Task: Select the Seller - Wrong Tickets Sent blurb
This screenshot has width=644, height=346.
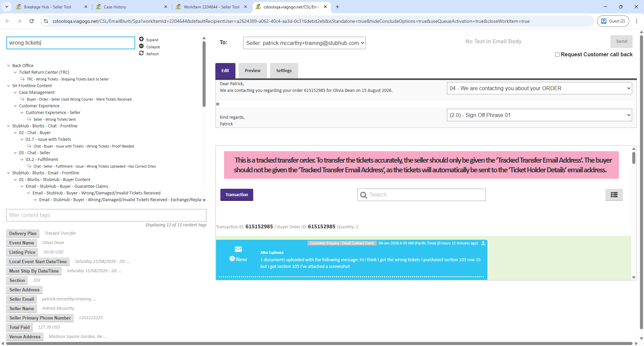Action: coord(54,120)
